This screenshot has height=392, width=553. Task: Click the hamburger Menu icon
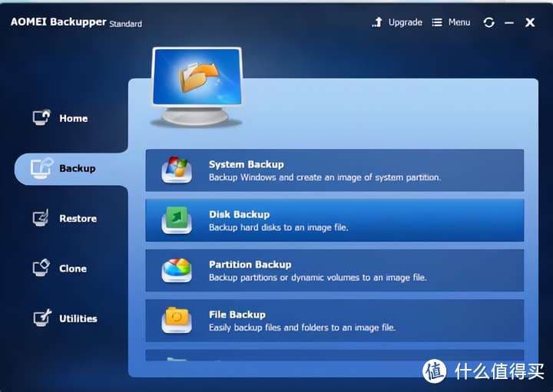pyautogui.click(x=437, y=23)
